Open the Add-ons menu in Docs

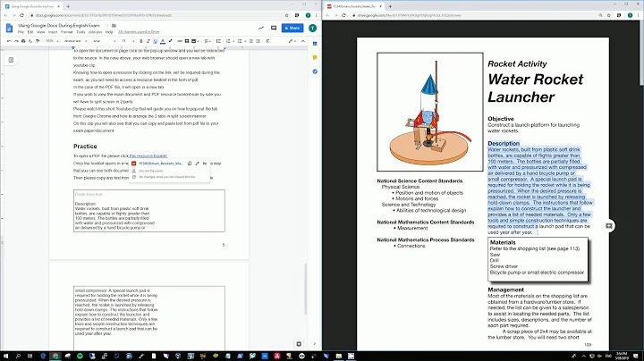95,32
